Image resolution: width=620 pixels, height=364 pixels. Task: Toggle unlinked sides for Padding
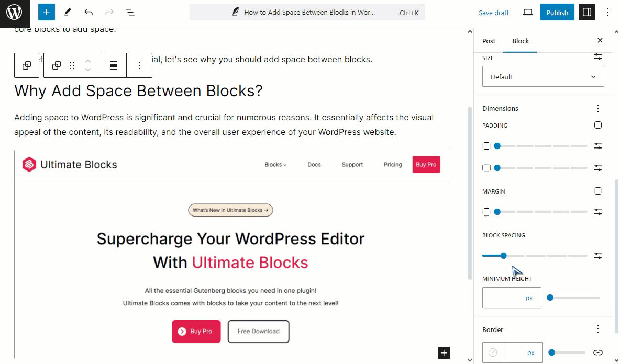point(598,125)
